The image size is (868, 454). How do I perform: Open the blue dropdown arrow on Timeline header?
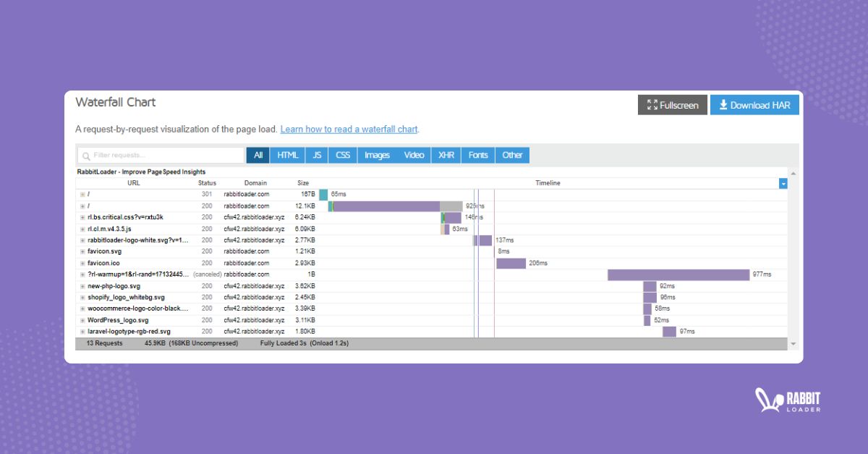[x=783, y=182]
